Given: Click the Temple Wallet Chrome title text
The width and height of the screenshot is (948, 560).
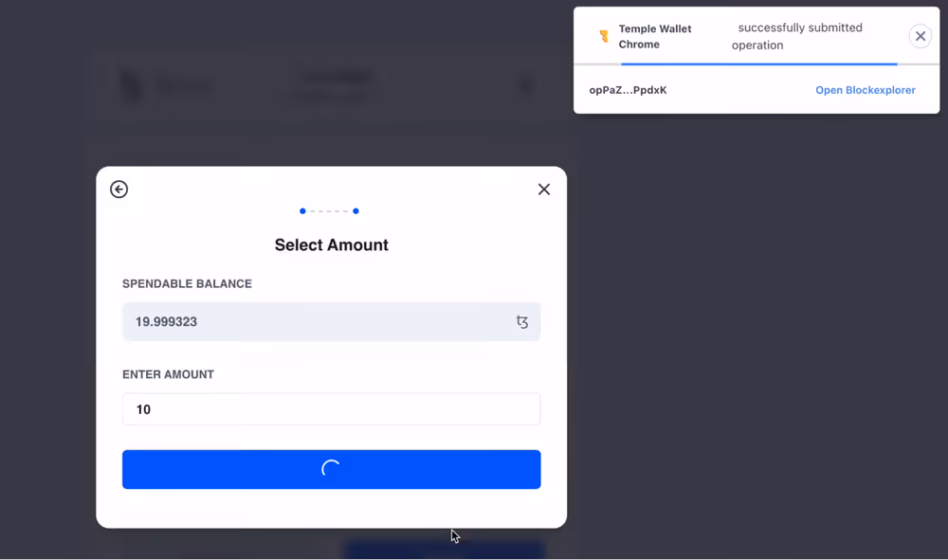Looking at the screenshot, I should pos(654,36).
